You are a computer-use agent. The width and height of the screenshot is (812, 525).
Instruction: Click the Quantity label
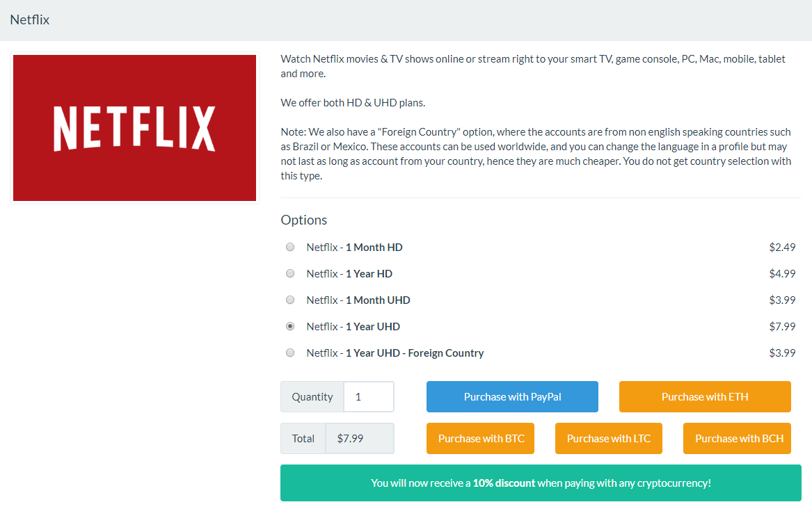coord(312,396)
